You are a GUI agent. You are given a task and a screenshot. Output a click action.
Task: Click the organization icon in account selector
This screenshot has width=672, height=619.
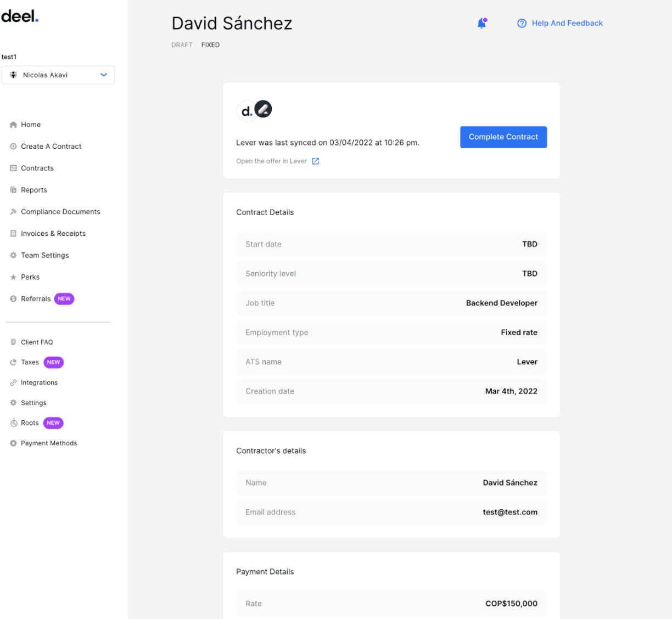point(13,75)
